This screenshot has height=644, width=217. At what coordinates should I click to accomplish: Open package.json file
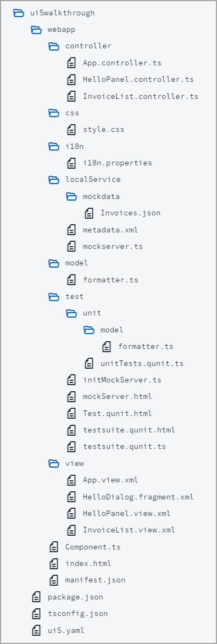[75, 597]
